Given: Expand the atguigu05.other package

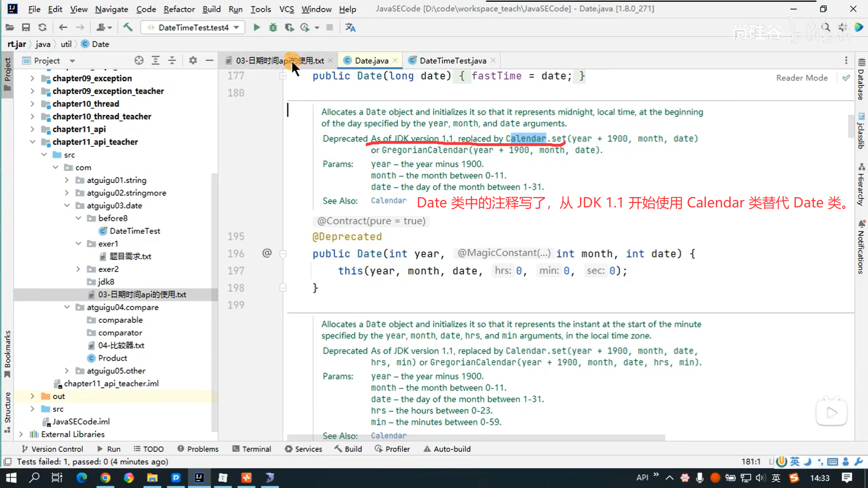Looking at the screenshot, I should 67,371.
